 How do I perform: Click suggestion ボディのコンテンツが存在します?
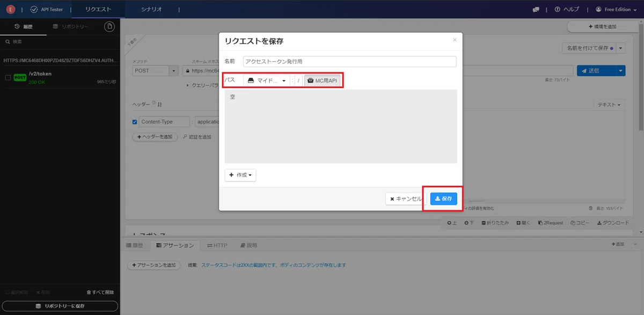(313, 265)
